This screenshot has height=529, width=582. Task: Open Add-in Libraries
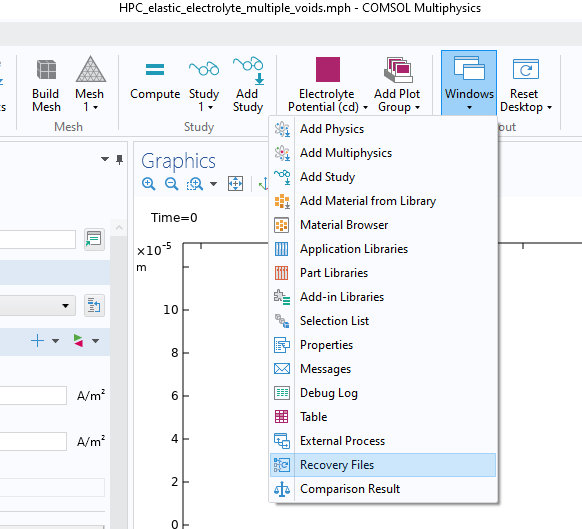(383, 297)
